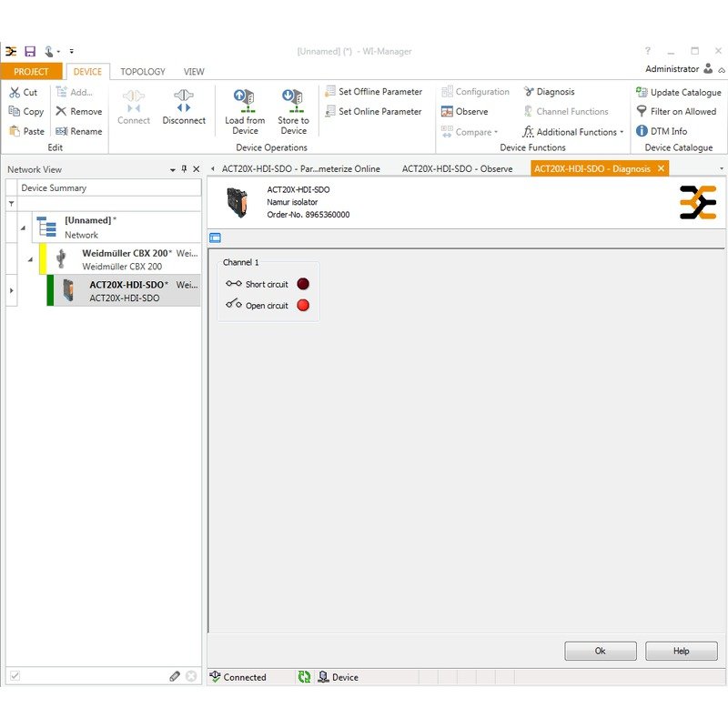Click the Device Summary filter input field
This screenshot has width=728, height=728.
(109, 204)
